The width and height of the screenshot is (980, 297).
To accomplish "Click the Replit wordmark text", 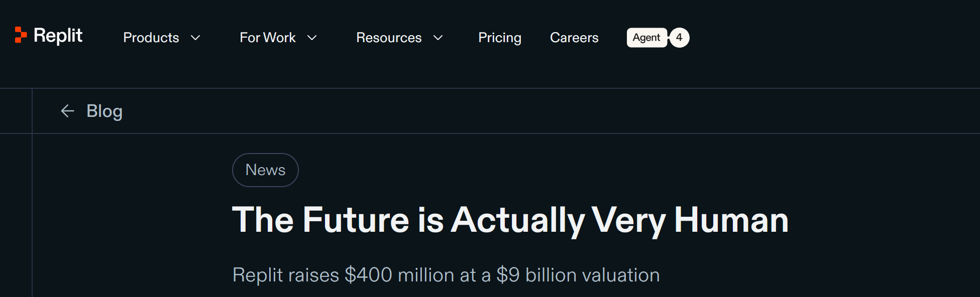I will click(x=58, y=36).
